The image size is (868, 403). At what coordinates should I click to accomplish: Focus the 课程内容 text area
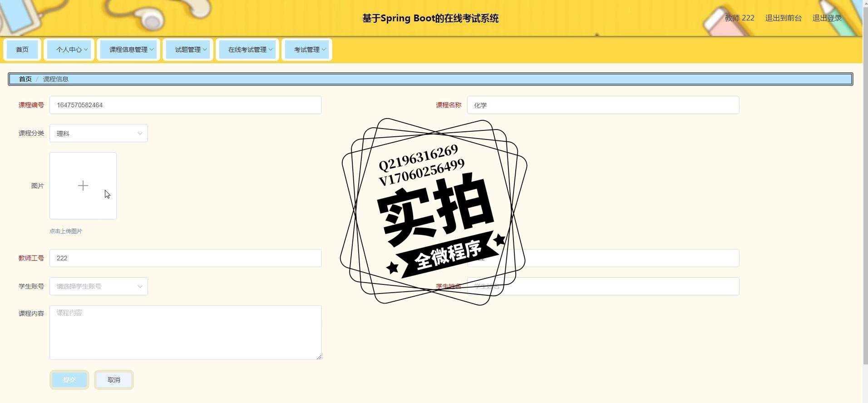point(186,333)
